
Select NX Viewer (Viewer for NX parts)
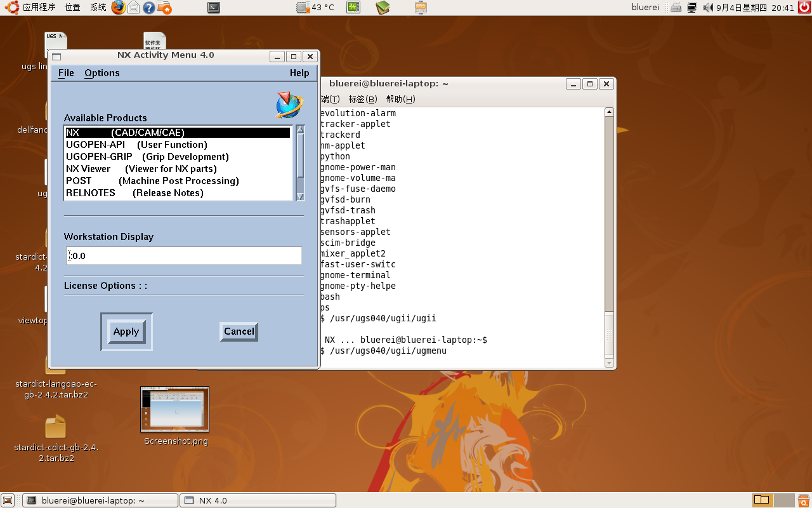click(178, 169)
